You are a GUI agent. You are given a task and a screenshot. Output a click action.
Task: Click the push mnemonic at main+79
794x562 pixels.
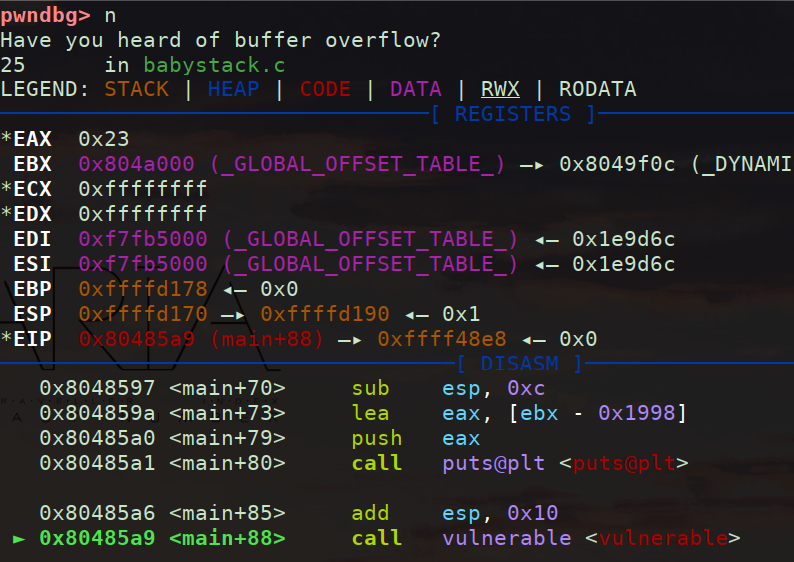[377, 439]
